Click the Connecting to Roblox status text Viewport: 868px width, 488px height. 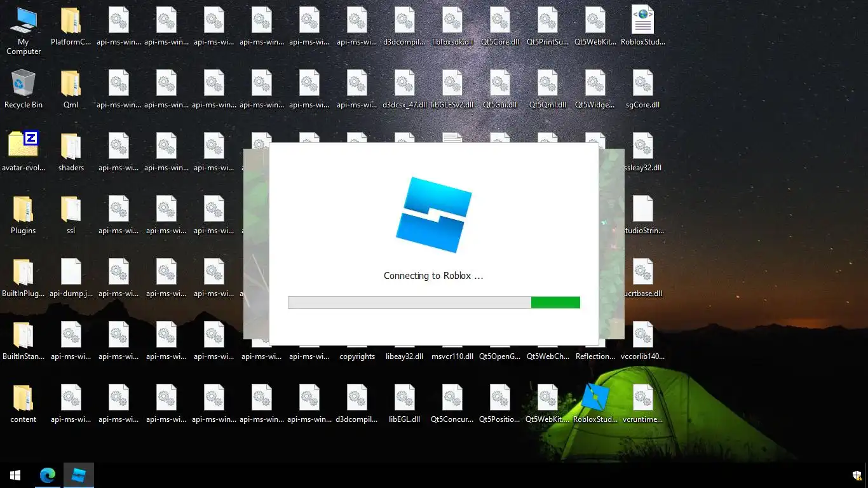click(x=433, y=276)
